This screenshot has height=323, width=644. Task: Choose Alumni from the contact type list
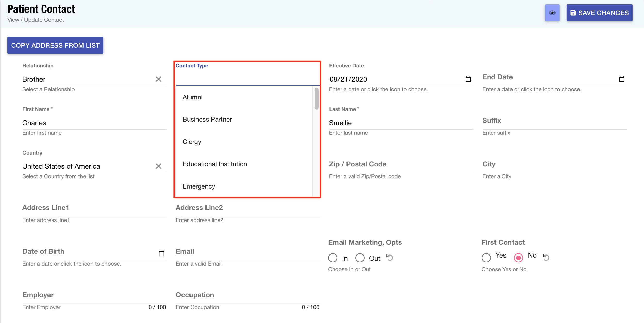(193, 97)
